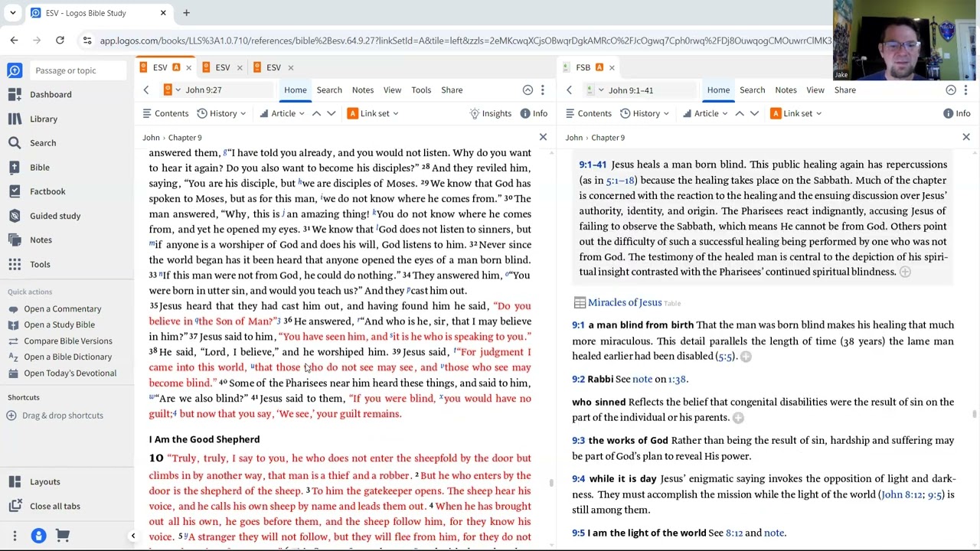The height and width of the screenshot is (551, 980).
Task: Expand the plus marker after 9:1-41 summary
Action: tap(905, 272)
